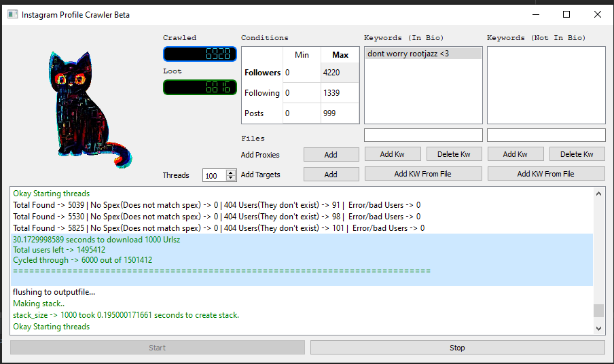Click Add KW From File for Not In Bio
The width and height of the screenshot is (614, 364).
[x=546, y=174]
